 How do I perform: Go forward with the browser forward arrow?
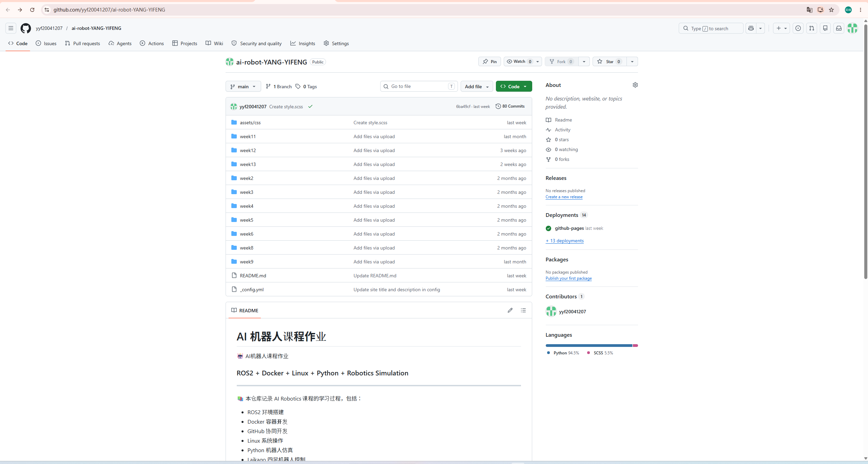20,10
